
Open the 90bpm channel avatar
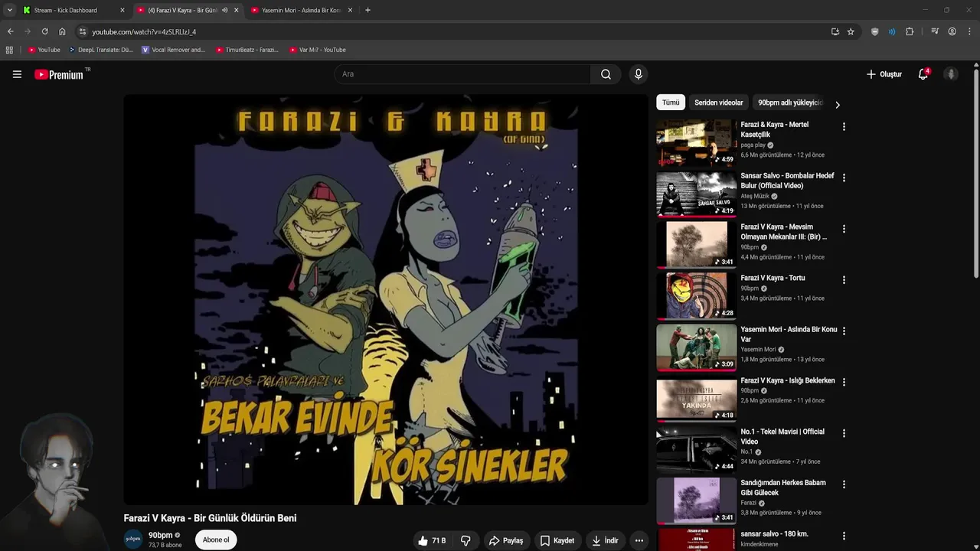[133, 539]
